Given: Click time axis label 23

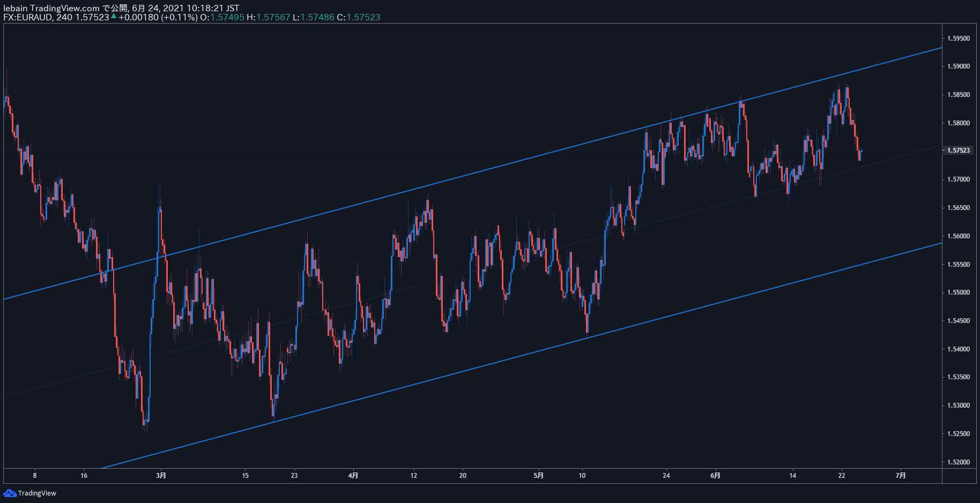Looking at the screenshot, I should [294, 475].
